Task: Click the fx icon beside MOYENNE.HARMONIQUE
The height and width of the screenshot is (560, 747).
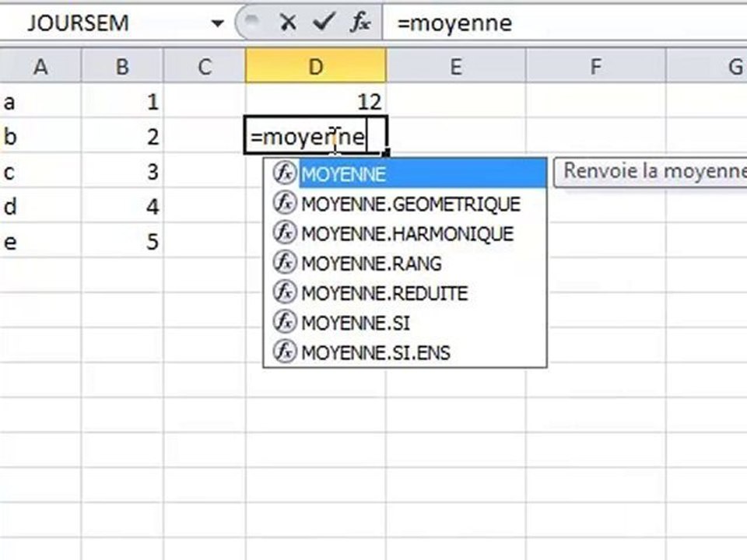Action: [285, 233]
